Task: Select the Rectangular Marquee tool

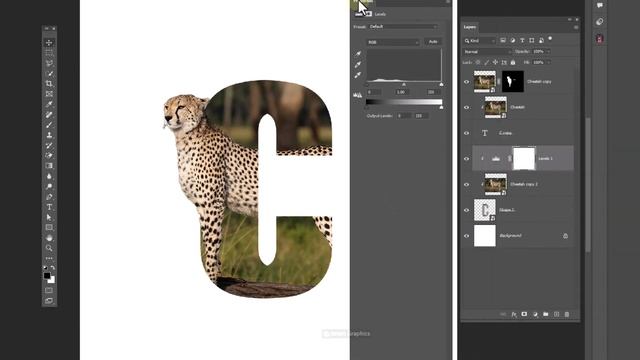Action: click(49, 53)
